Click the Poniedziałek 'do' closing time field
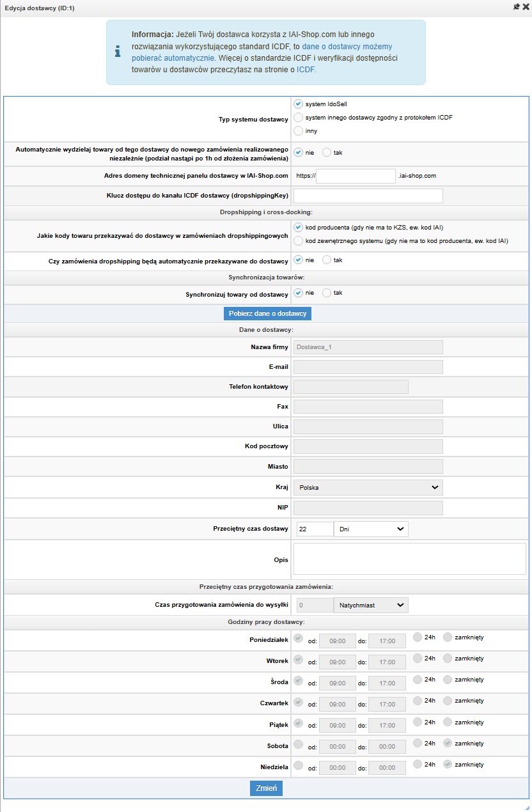Viewport: 532px width, 812px height. tap(387, 641)
